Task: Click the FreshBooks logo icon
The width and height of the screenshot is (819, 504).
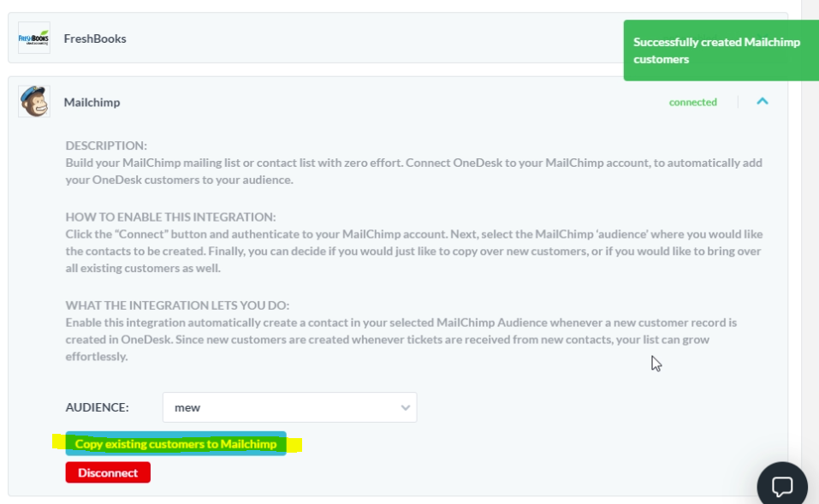Action: (34, 38)
